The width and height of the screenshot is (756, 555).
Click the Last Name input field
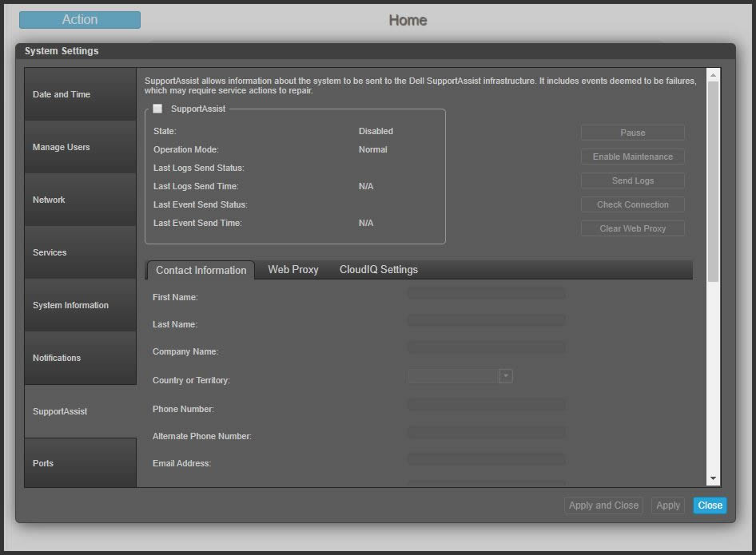(x=487, y=321)
